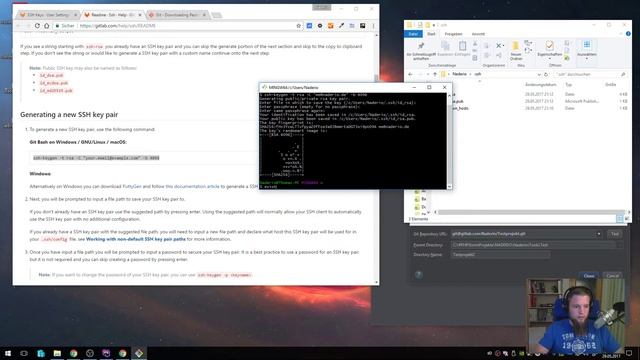Open Task View on the taskbar

point(24,353)
